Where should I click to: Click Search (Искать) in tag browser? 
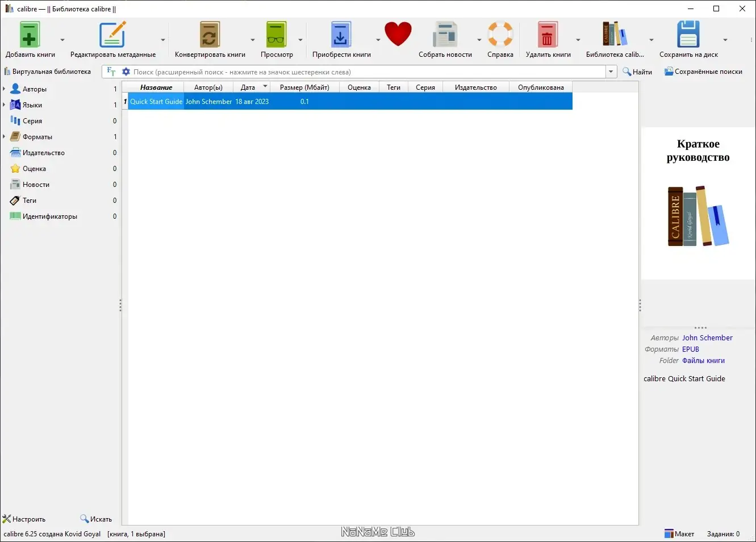coord(96,519)
